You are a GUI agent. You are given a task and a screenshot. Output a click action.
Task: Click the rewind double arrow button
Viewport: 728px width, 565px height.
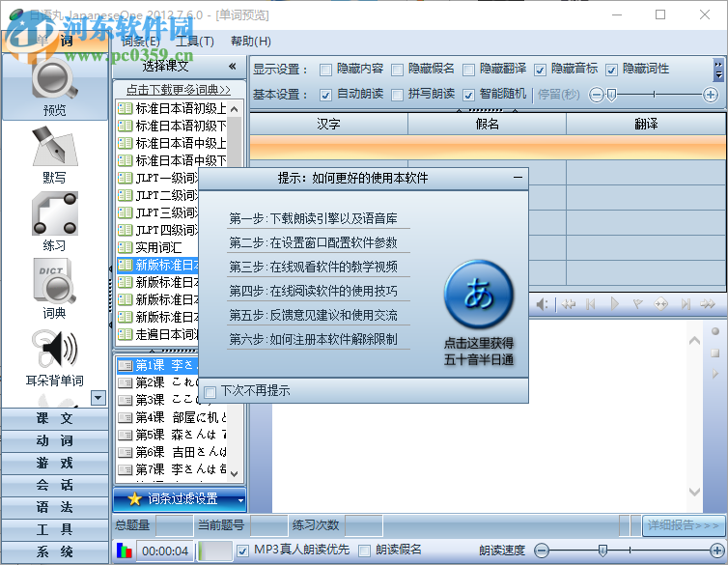coord(569,304)
